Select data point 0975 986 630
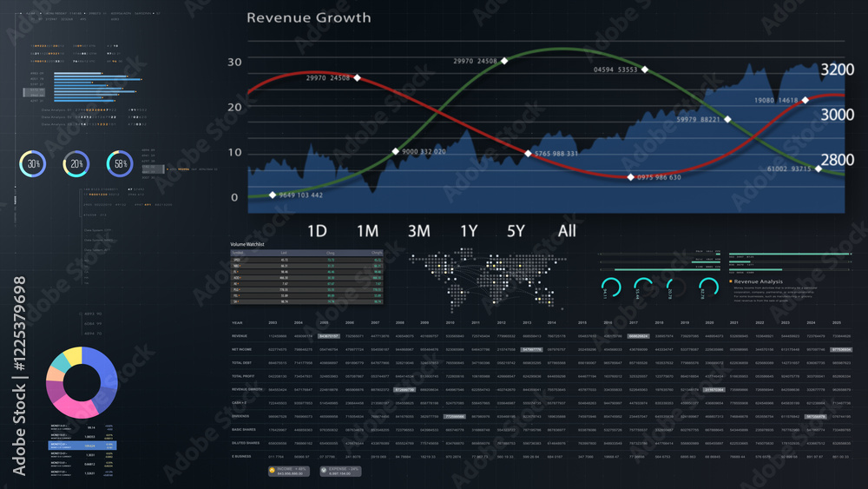The width and height of the screenshot is (868, 489). click(630, 177)
